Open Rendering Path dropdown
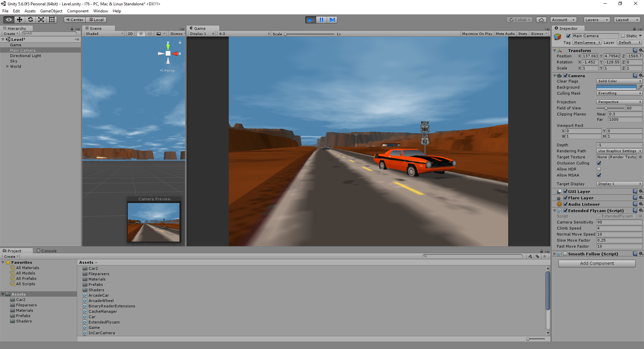This screenshot has height=349, width=644. pyautogui.click(x=619, y=151)
